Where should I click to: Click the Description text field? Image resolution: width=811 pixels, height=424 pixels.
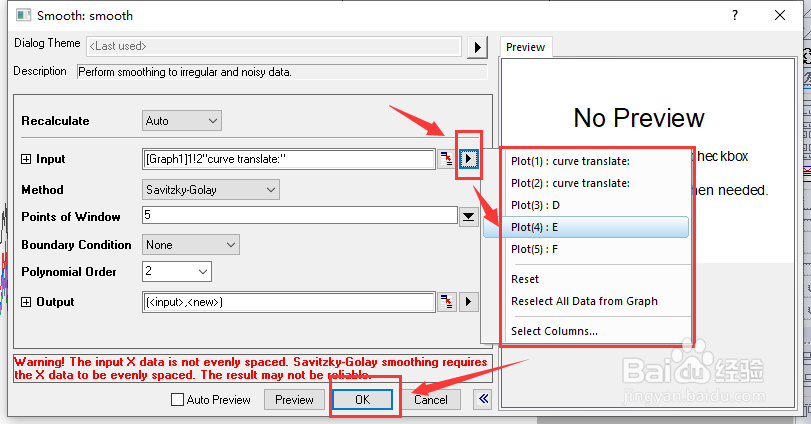(x=282, y=72)
